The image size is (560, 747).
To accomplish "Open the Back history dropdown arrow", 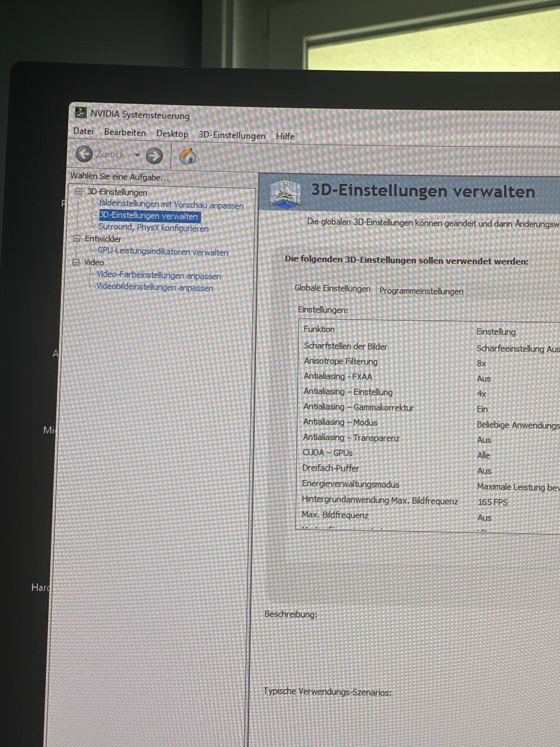I will point(137,155).
